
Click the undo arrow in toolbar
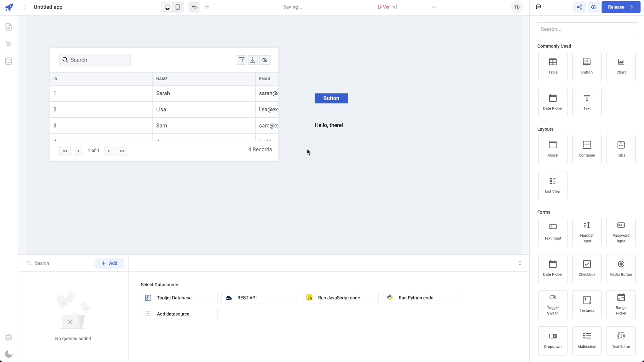[194, 7]
